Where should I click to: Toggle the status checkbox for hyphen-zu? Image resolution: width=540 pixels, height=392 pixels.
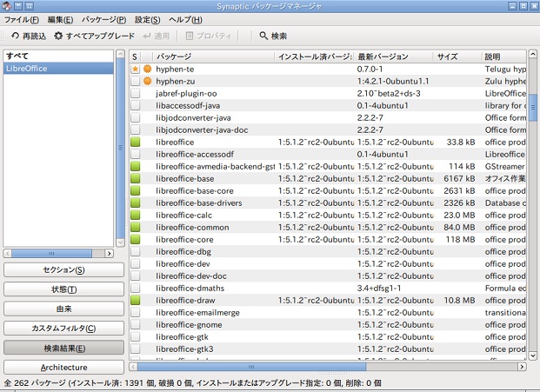136,81
